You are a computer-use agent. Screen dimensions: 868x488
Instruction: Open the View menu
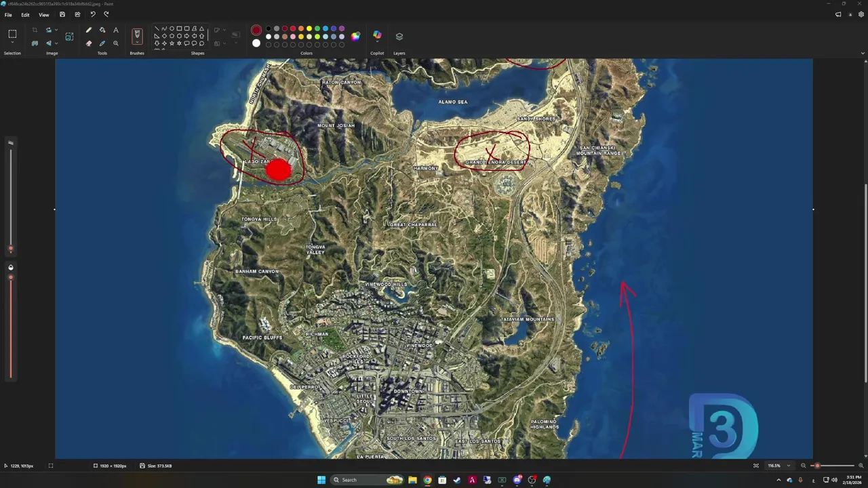43,14
